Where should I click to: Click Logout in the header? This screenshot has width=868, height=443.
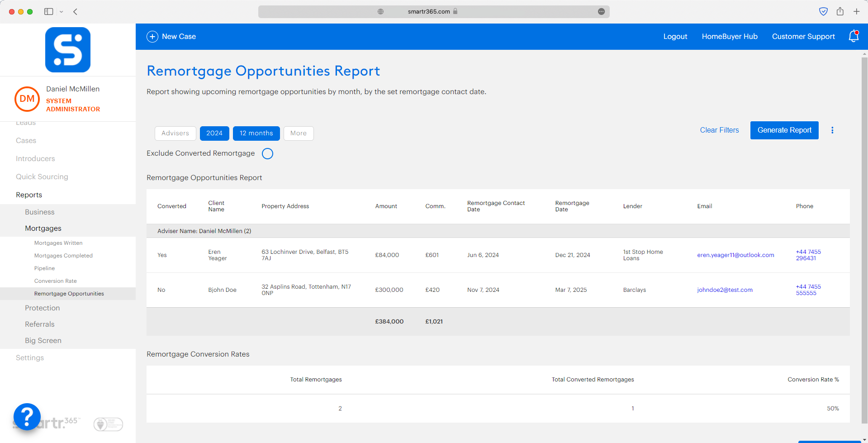tap(675, 37)
